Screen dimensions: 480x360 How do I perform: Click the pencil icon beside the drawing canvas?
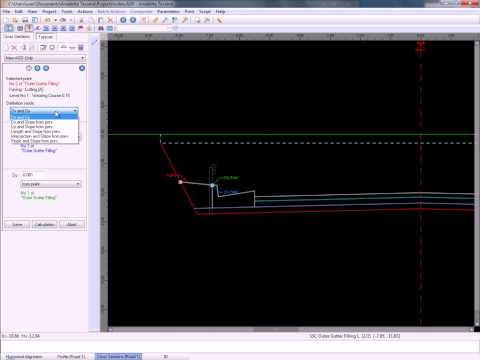tap(95, 42)
